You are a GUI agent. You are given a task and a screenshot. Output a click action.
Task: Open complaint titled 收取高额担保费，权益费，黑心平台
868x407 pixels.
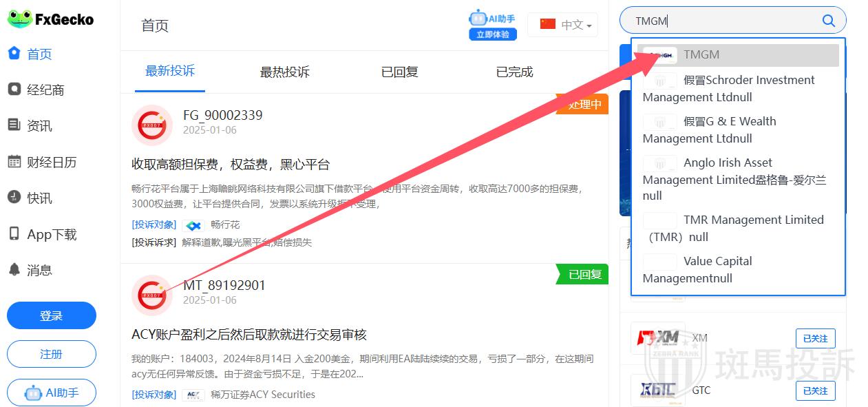point(231,165)
